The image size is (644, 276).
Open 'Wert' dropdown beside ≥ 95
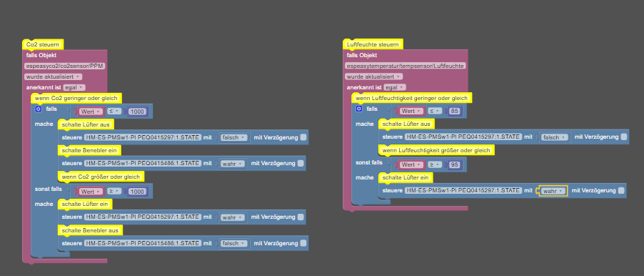coord(411,164)
